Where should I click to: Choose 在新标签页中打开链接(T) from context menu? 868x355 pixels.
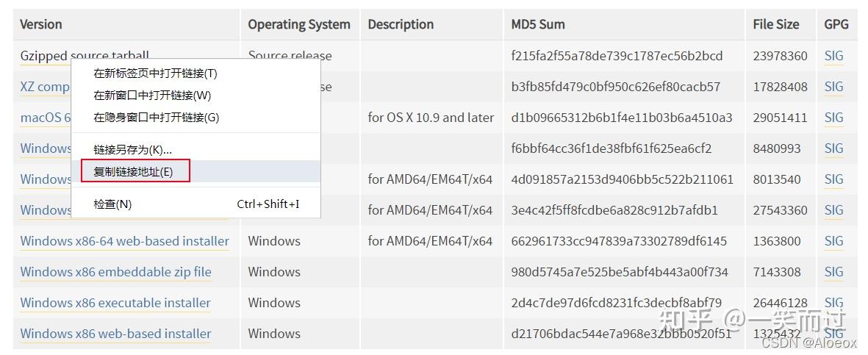(x=155, y=73)
